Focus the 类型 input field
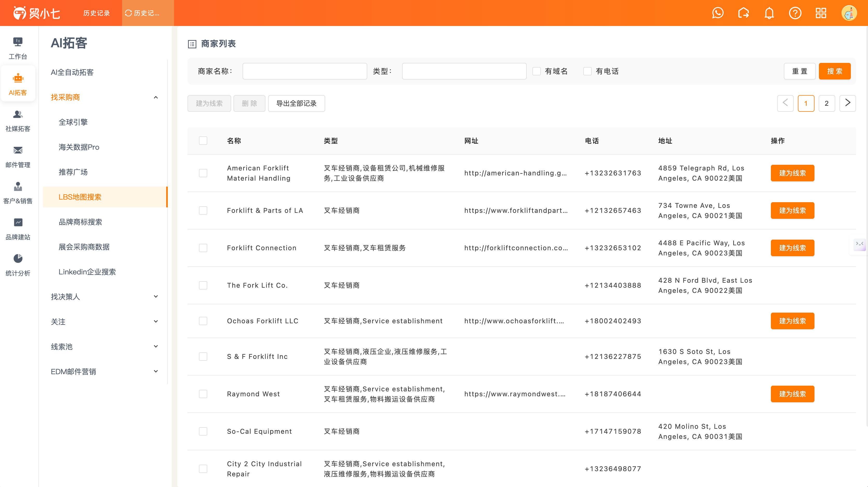The height and width of the screenshot is (487, 868). 464,71
